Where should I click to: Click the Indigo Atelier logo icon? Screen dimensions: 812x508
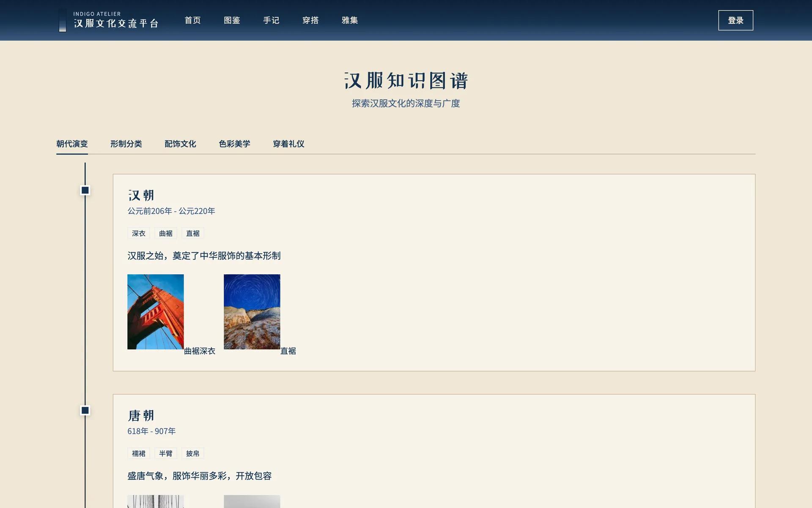click(63, 20)
